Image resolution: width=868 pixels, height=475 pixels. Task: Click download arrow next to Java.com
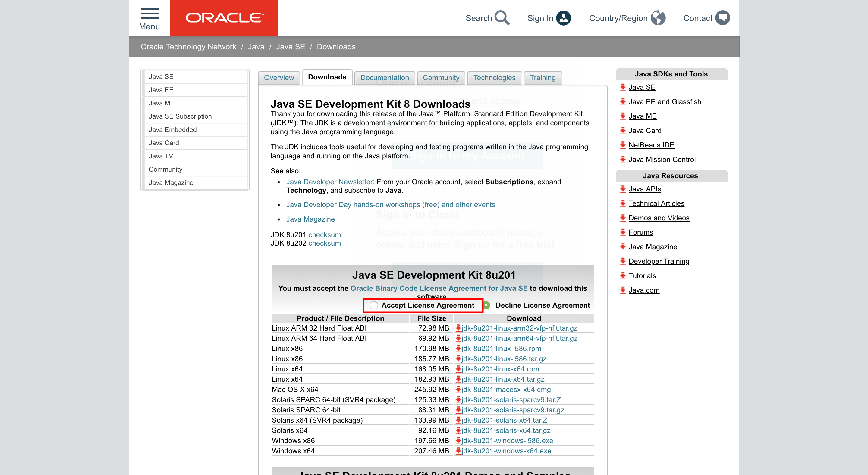click(x=623, y=290)
